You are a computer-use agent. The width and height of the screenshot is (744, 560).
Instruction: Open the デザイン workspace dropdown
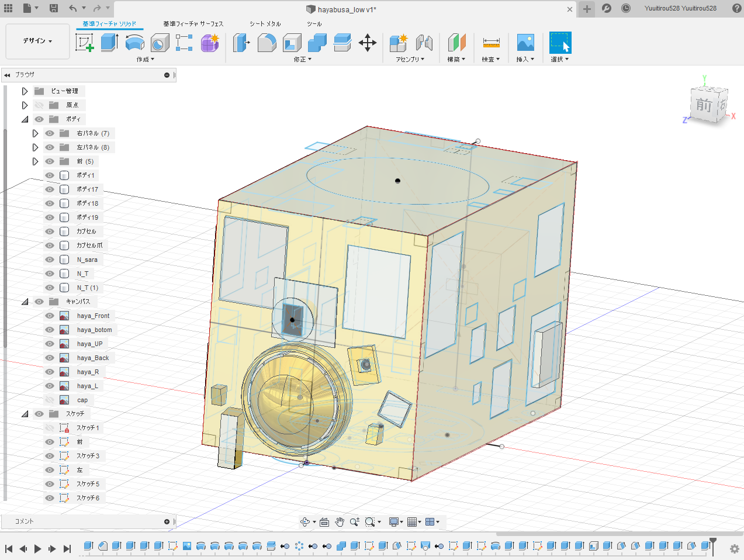(37, 41)
